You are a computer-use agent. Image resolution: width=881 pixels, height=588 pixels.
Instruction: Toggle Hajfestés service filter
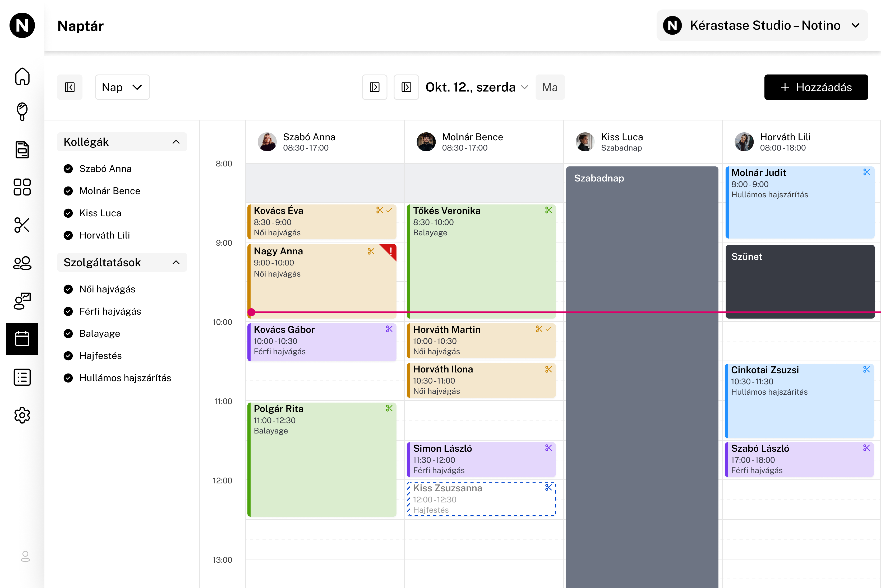(68, 356)
